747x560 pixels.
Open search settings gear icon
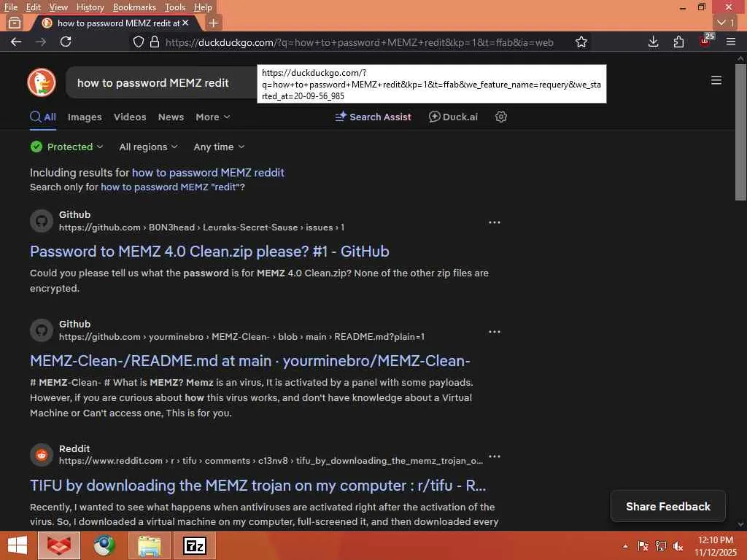pos(500,117)
